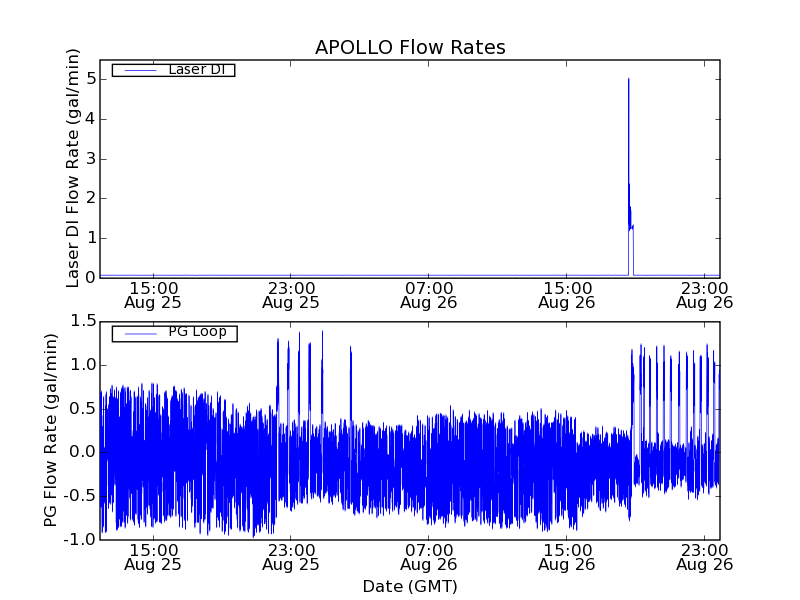Click y-tick '0.5' on PG Loop plot
This screenshot has height=600, width=800.
(84, 409)
